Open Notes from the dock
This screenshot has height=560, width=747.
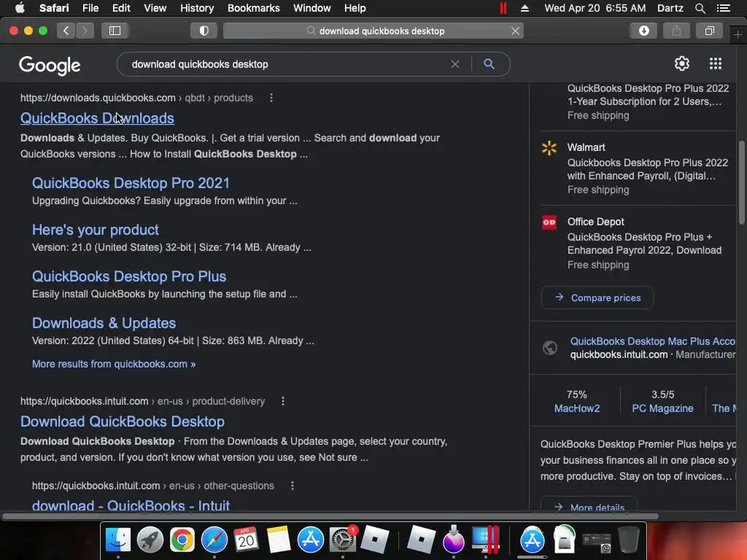[279, 540]
